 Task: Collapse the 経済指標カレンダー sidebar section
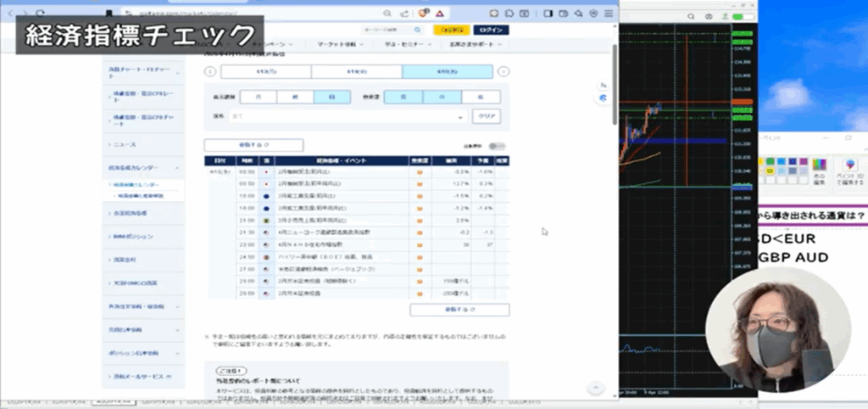[x=176, y=169]
